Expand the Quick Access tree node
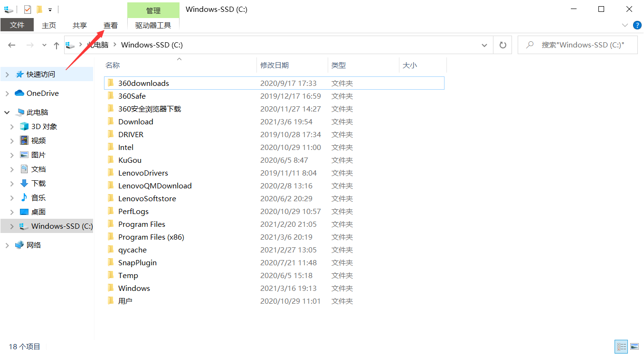Image resolution: width=644 pixels, height=354 pixels. pos(7,75)
